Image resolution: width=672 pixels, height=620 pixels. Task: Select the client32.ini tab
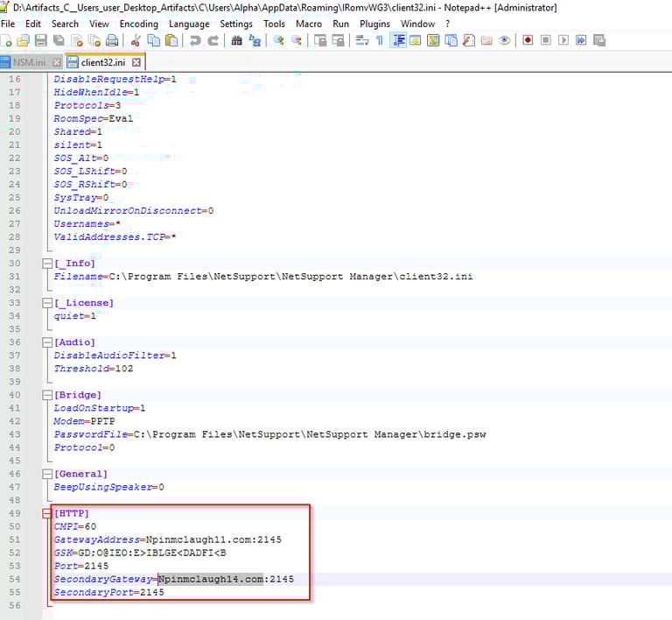(x=103, y=62)
